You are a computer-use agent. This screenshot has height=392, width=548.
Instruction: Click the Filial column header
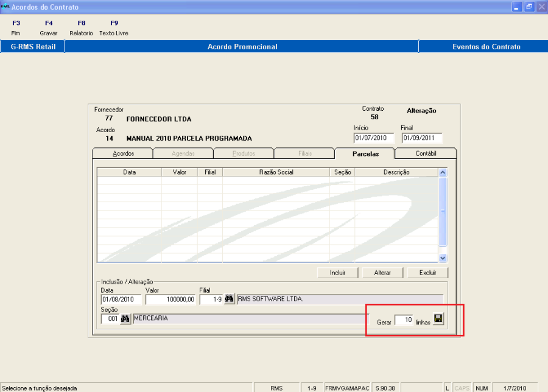coord(210,172)
